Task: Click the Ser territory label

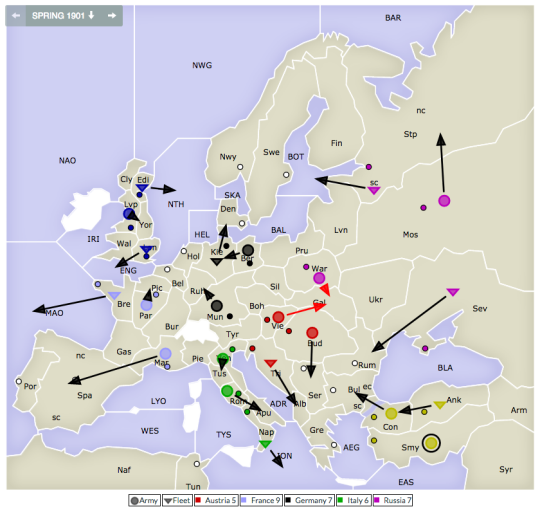Action: coord(315,395)
